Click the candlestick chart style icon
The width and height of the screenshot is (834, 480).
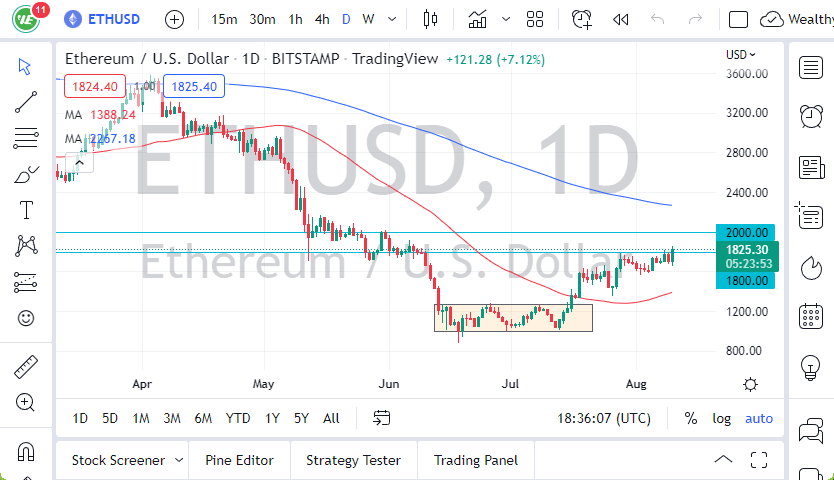pyautogui.click(x=431, y=19)
